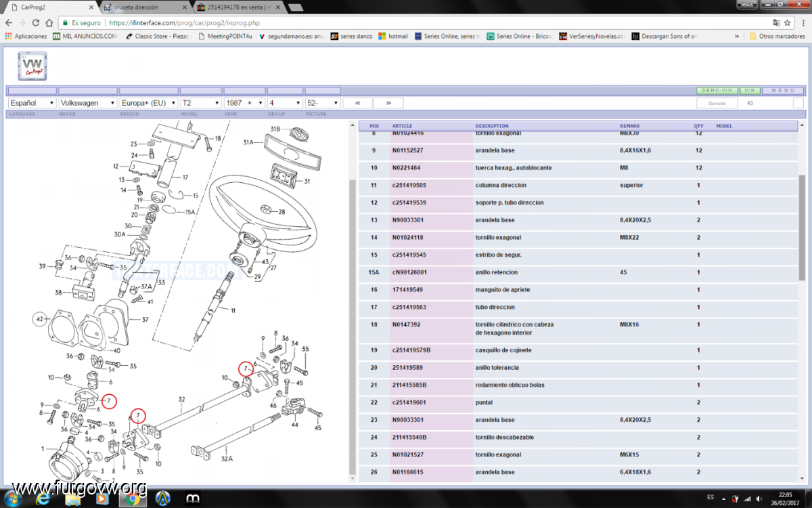Screen dimensions: 812x508
Task: Open MIL ANUNCIOS.COM bookmark
Action: point(85,36)
